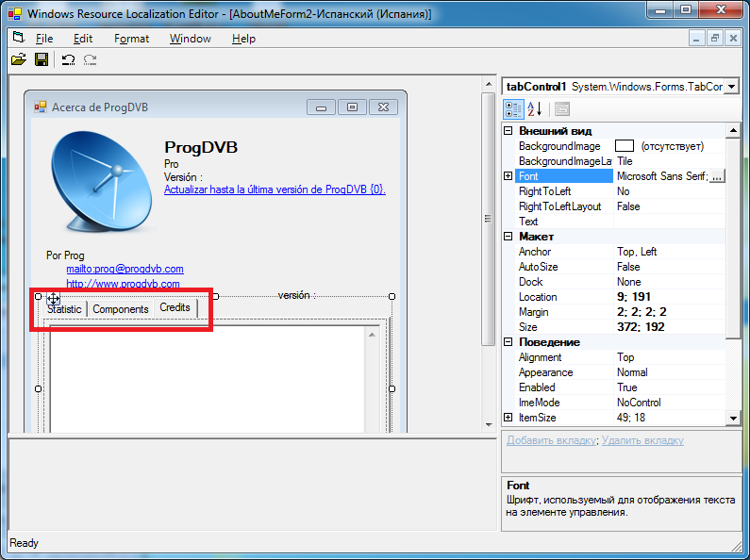Select the Components tab
Image resolution: width=750 pixels, height=560 pixels.
[x=120, y=309]
